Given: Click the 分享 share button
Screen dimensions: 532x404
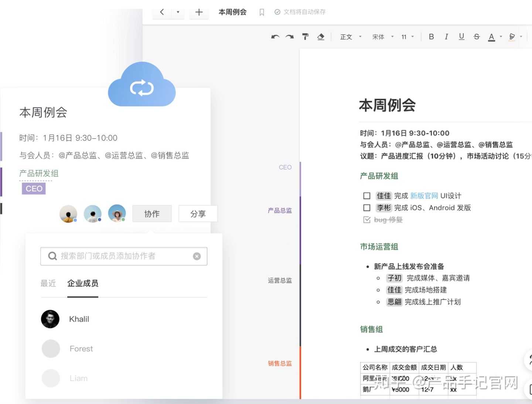Looking at the screenshot, I should pyautogui.click(x=198, y=213).
